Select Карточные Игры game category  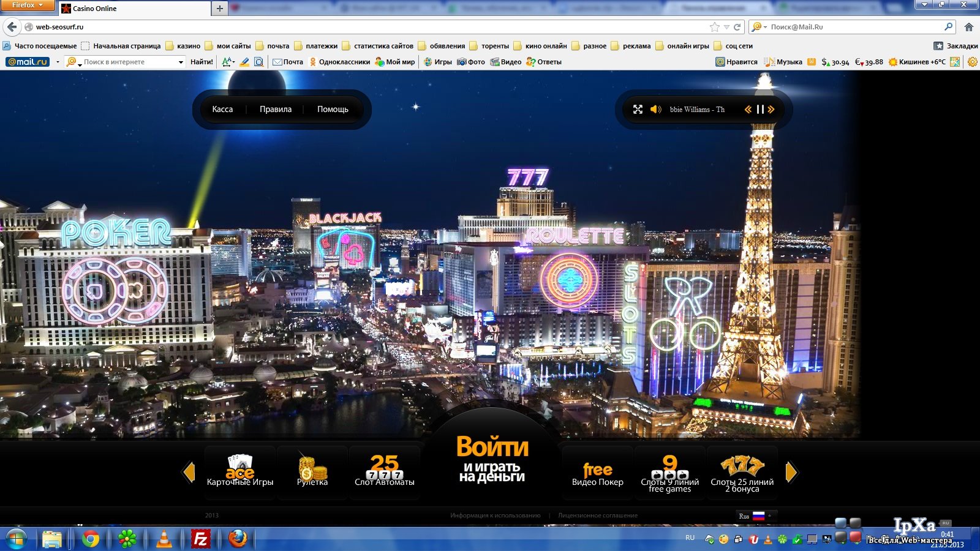pyautogui.click(x=240, y=472)
